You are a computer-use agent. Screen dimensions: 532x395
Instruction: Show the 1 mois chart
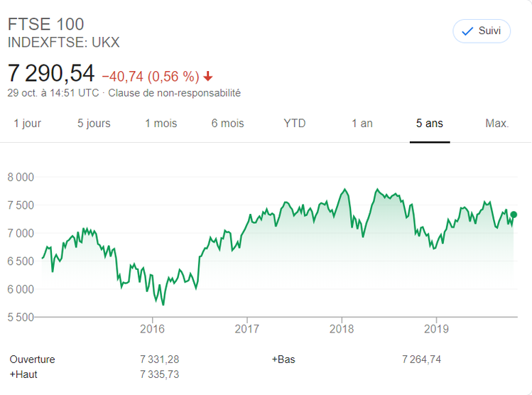[x=161, y=123]
